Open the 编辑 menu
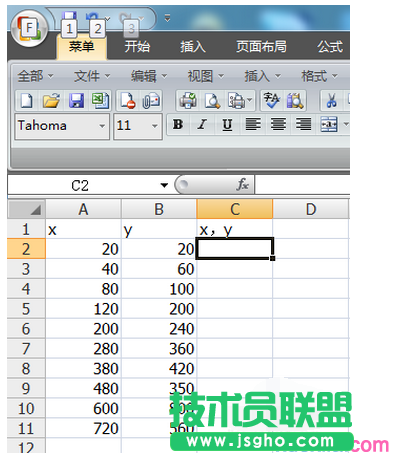 149,76
